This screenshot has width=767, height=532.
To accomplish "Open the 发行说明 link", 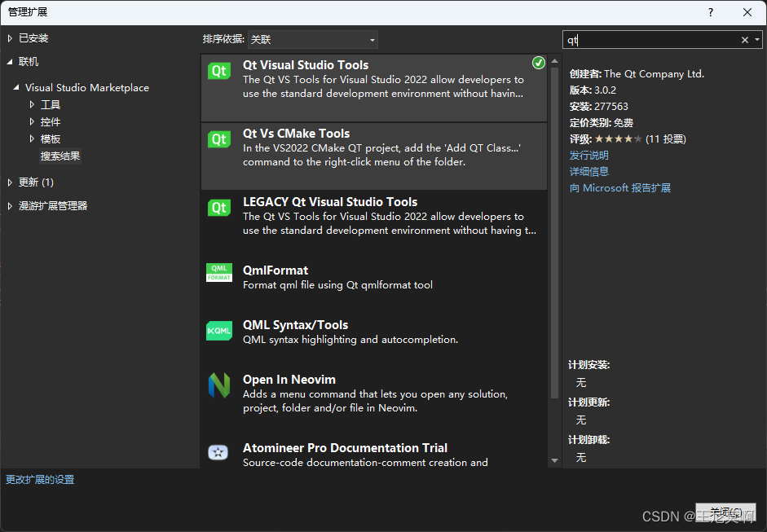I will click(x=589, y=156).
